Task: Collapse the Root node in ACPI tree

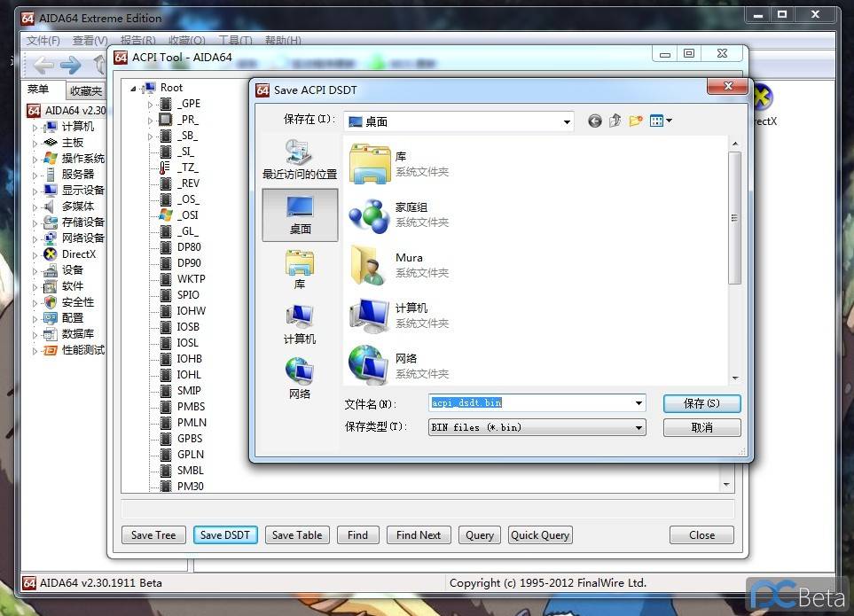Action: (134, 88)
